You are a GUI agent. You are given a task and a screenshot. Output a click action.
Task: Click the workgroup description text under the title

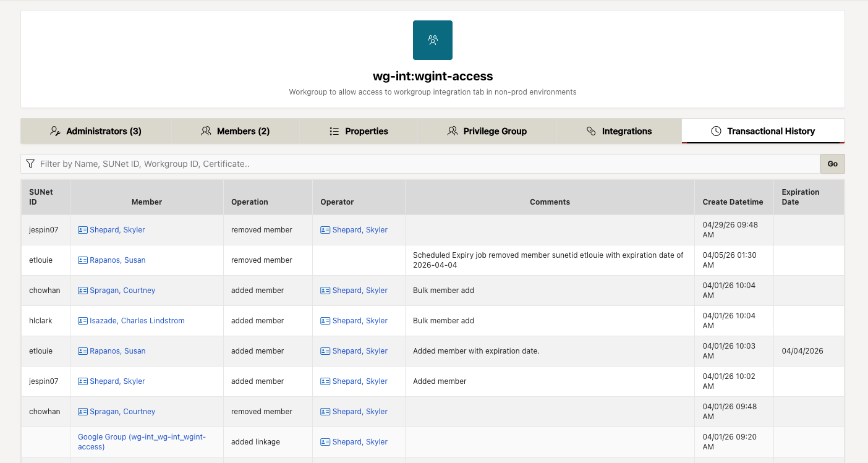click(x=433, y=92)
